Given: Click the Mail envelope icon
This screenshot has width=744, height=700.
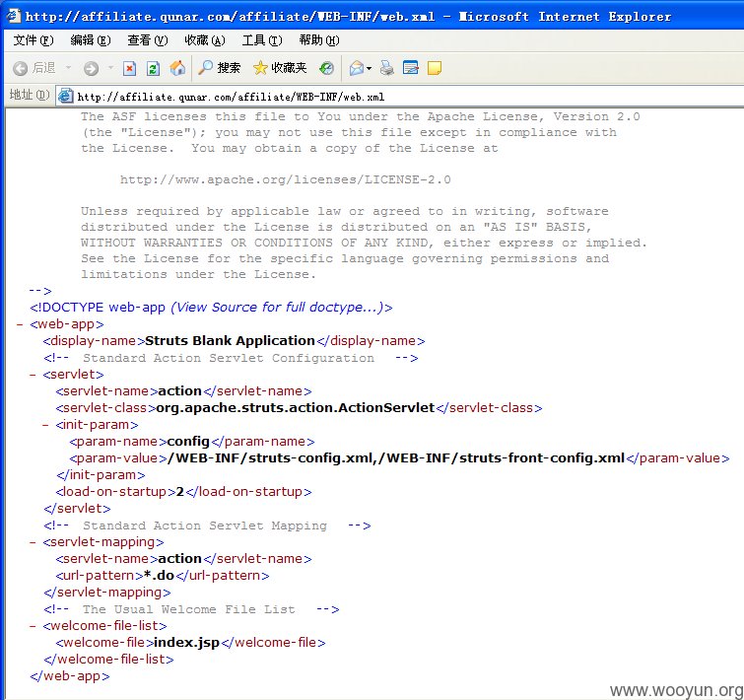Looking at the screenshot, I should pos(357,69).
